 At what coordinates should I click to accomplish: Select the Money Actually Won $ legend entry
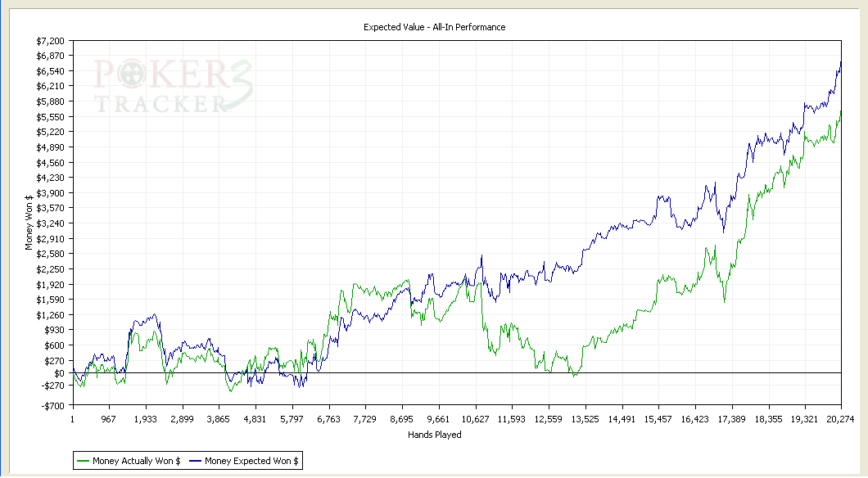click(x=136, y=462)
